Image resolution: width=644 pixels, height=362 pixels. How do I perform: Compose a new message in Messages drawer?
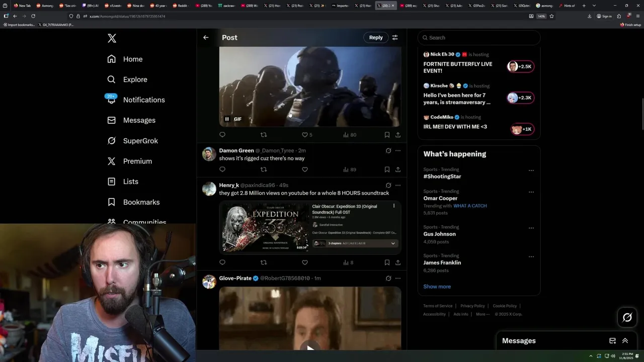(x=612, y=341)
